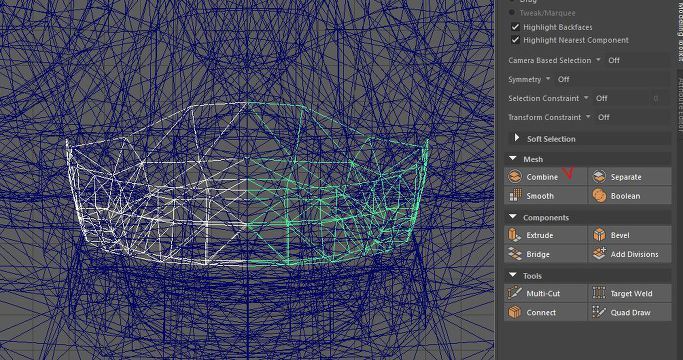Collapse the Components section
This screenshot has height=360, width=683.
[x=513, y=217]
